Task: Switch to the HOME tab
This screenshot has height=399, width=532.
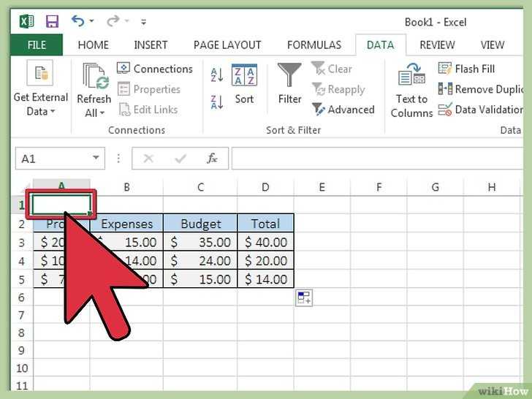Action: [x=94, y=45]
